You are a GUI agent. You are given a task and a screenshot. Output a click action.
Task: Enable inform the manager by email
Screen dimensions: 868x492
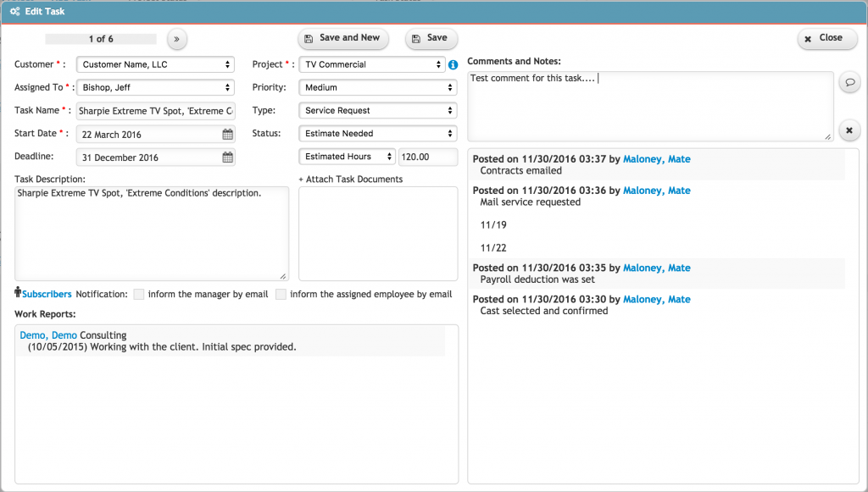click(138, 295)
